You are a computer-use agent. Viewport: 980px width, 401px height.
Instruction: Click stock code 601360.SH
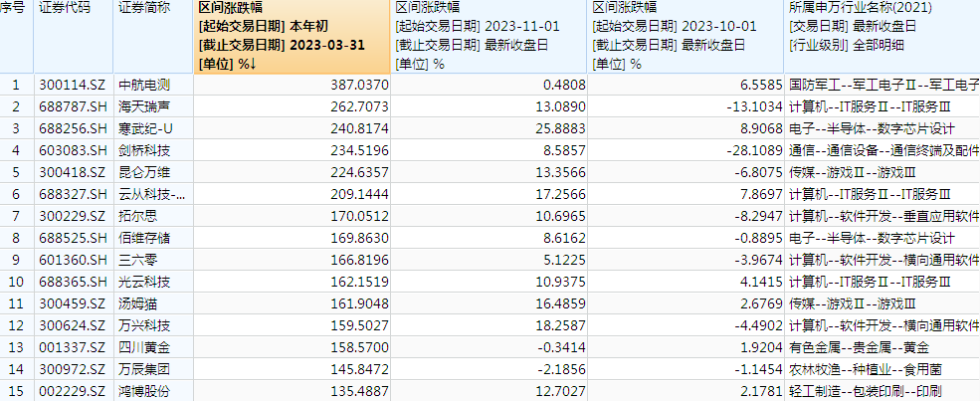coord(73,261)
